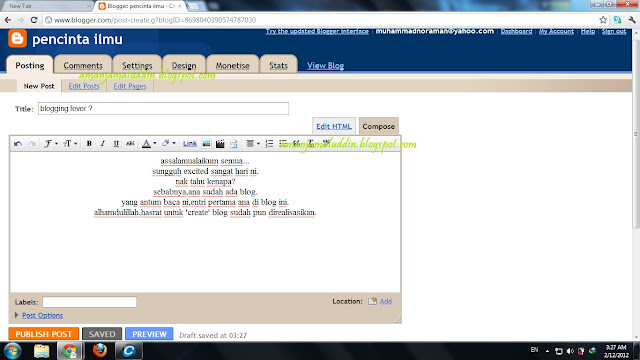Click the browser address bar URL
This screenshot has width=640, height=360.
[x=155, y=20]
